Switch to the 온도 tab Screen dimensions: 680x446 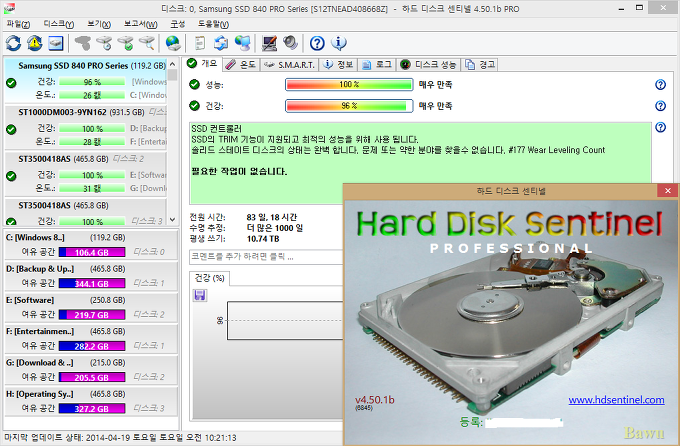click(242, 65)
